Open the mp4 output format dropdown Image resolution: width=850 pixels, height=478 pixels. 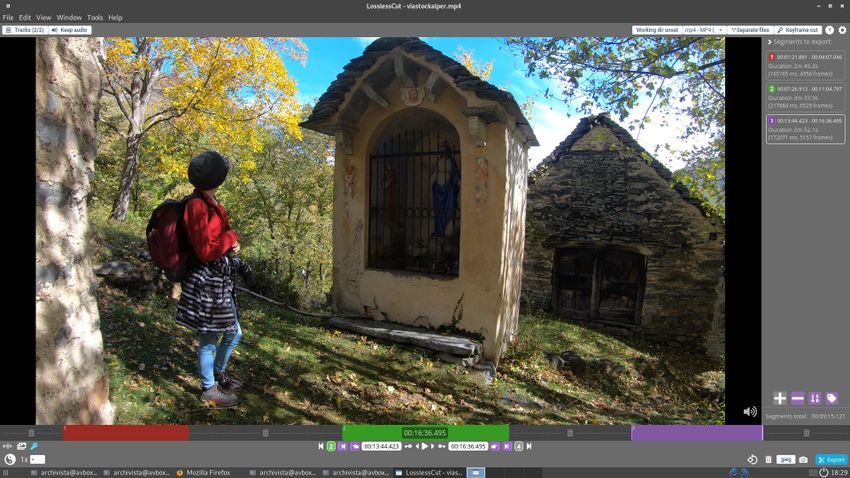coord(704,30)
